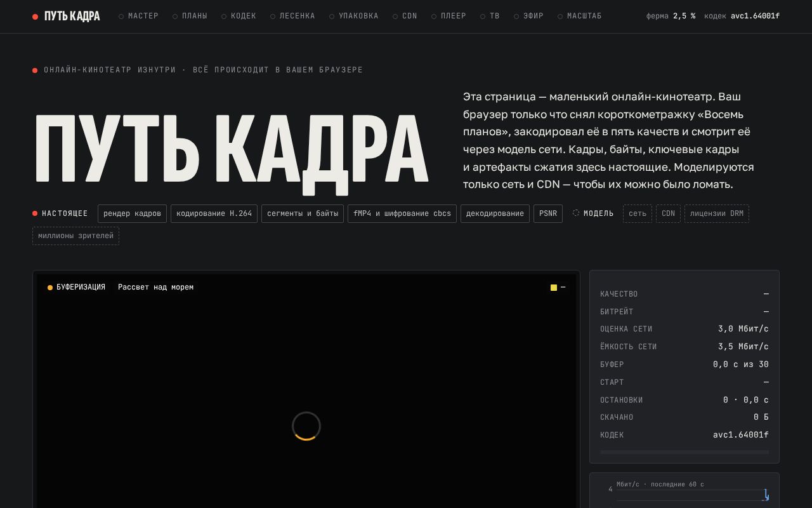Image resolution: width=812 pixels, height=508 pixels.
Task: Click the 'Рассвет над морем' scene title
Action: pos(155,287)
